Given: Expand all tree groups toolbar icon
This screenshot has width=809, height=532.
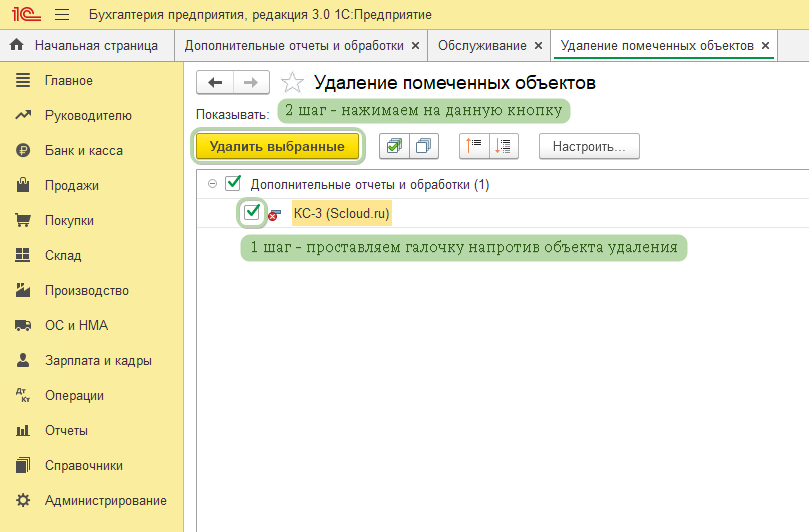Looking at the screenshot, I should coord(503,147).
